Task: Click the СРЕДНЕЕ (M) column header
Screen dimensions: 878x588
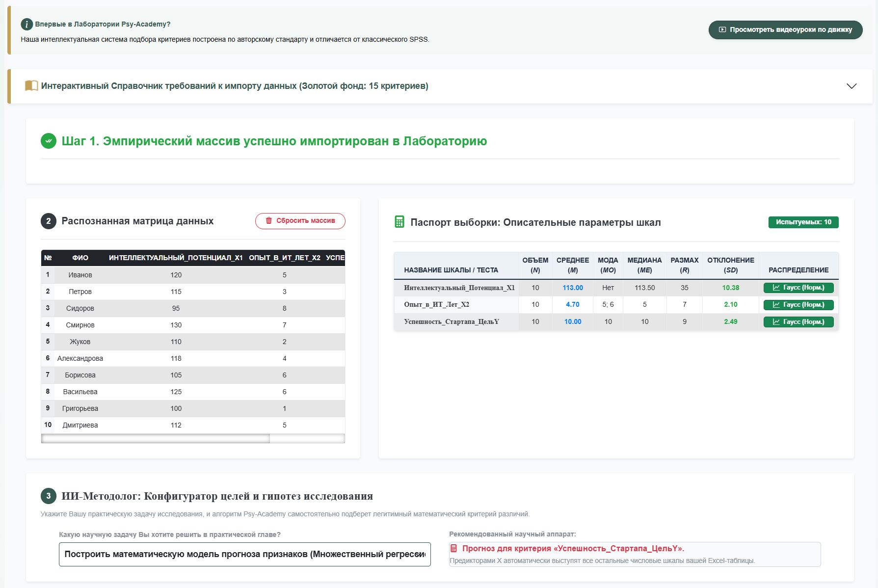Action: 573,265
